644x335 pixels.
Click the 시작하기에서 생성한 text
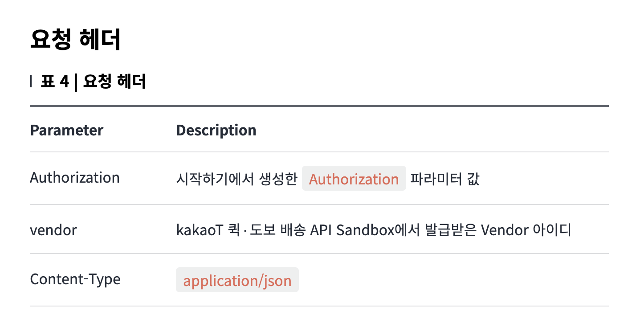pos(236,179)
